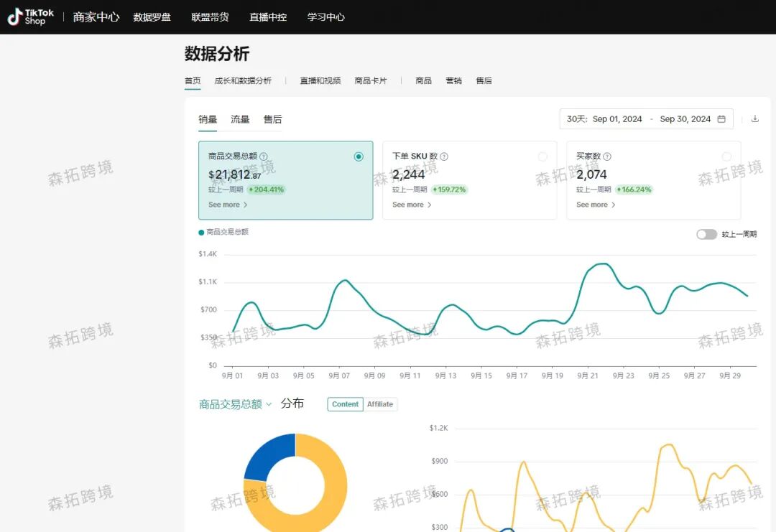The height and width of the screenshot is (532, 776).
Task: Click the 商品交易总额 legend indicator below the cards
Action: pos(202,232)
